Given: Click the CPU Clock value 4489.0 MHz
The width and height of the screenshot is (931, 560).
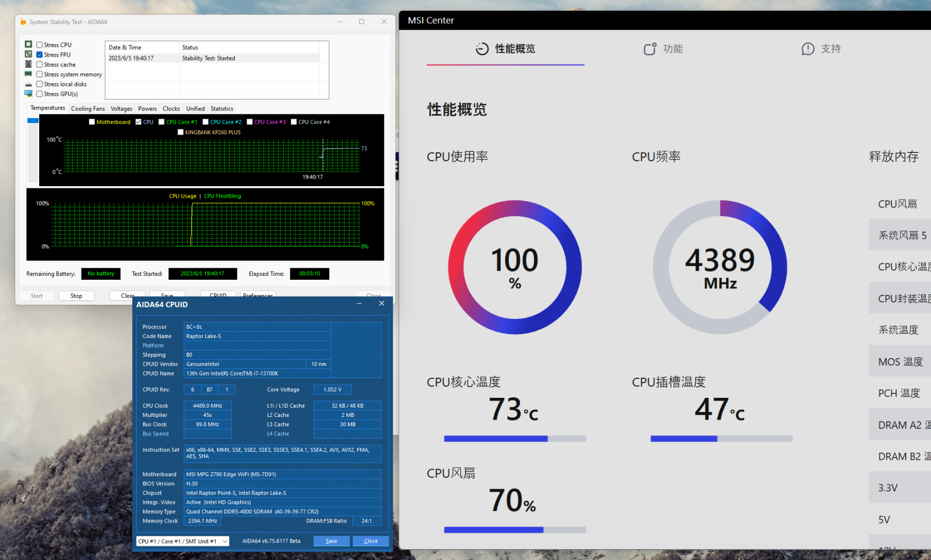Looking at the screenshot, I should point(207,405).
